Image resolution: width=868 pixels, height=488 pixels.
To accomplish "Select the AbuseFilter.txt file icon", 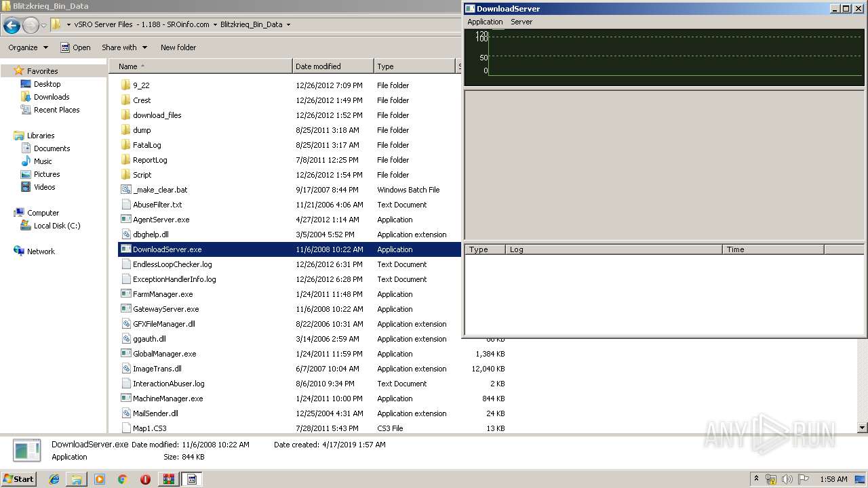I will pyautogui.click(x=125, y=205).
